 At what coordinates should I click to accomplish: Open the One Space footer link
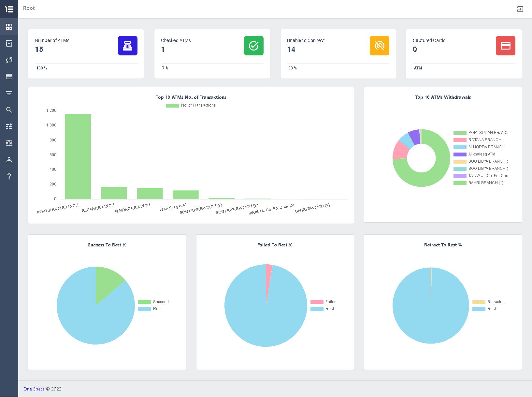pos(34,389)
